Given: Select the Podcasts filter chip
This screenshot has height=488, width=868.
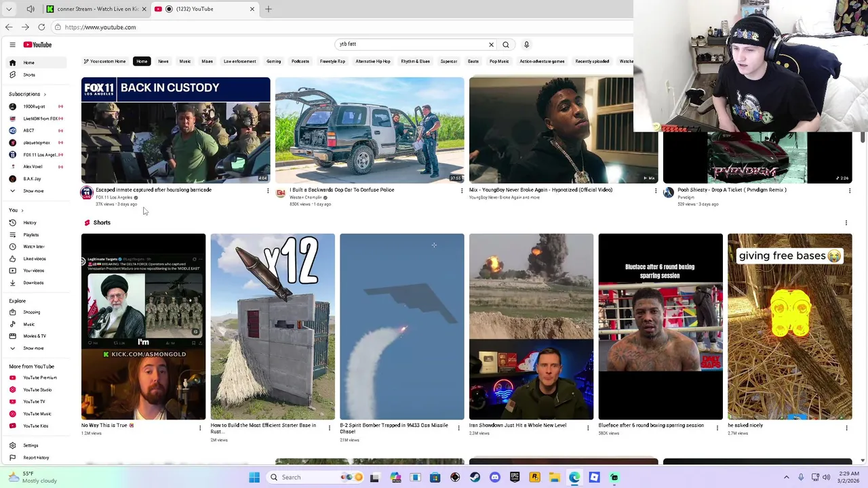Looking at the screenshot, I should tap(300, 62).
